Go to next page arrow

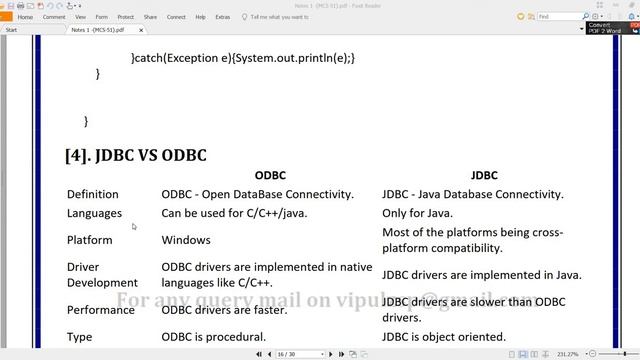pyautogui.click(x=331, y=354)
